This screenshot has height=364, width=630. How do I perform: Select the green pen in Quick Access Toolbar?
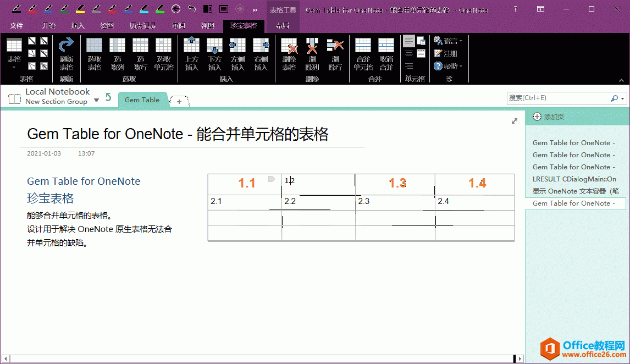(x=159, y=9)
